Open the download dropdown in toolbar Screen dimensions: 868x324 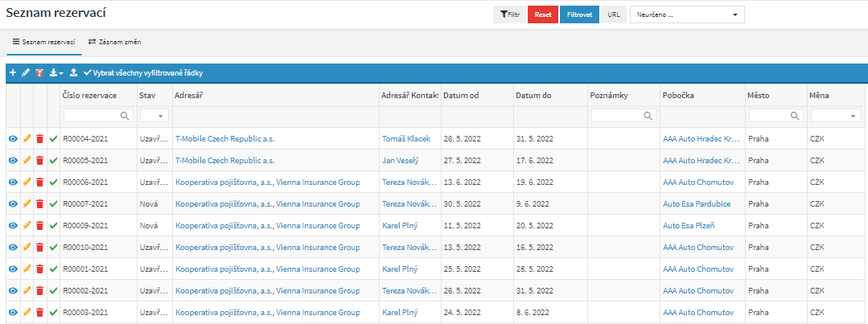[56, 73]
